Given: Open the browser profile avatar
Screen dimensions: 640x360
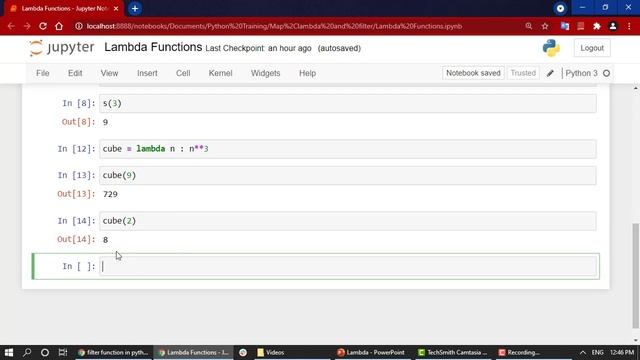Looking at the screenshot, I should pos(613,26).
